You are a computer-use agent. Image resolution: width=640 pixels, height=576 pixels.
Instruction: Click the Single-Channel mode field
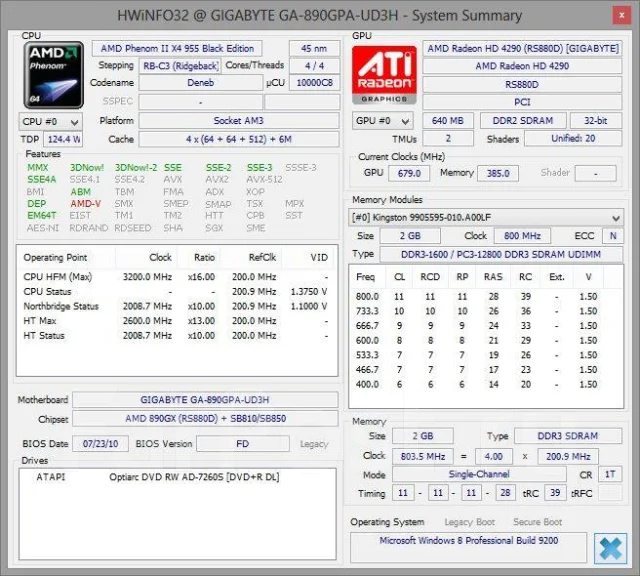[x=479, y=474]
